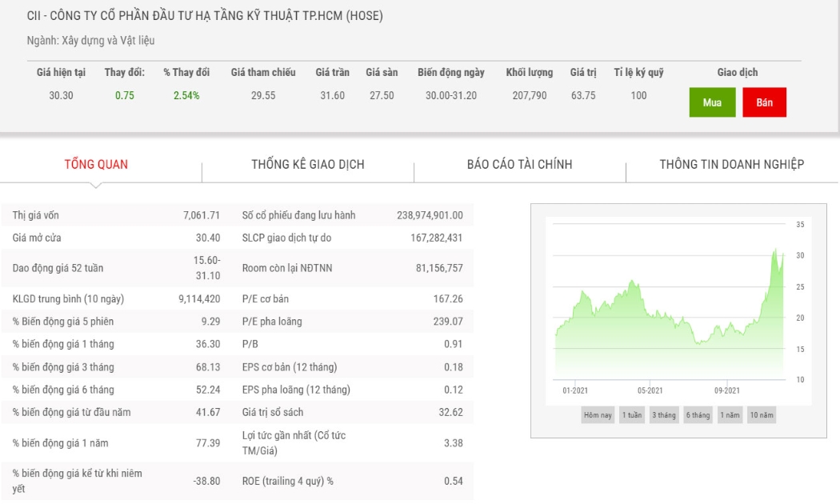Click volume value 207,790
Screen dimensions: 840x504
(530, 95)
